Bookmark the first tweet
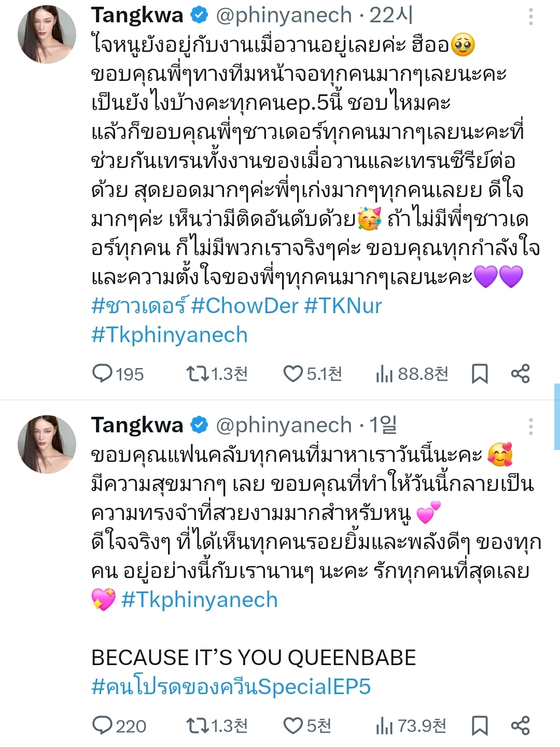 pos(480,374)
